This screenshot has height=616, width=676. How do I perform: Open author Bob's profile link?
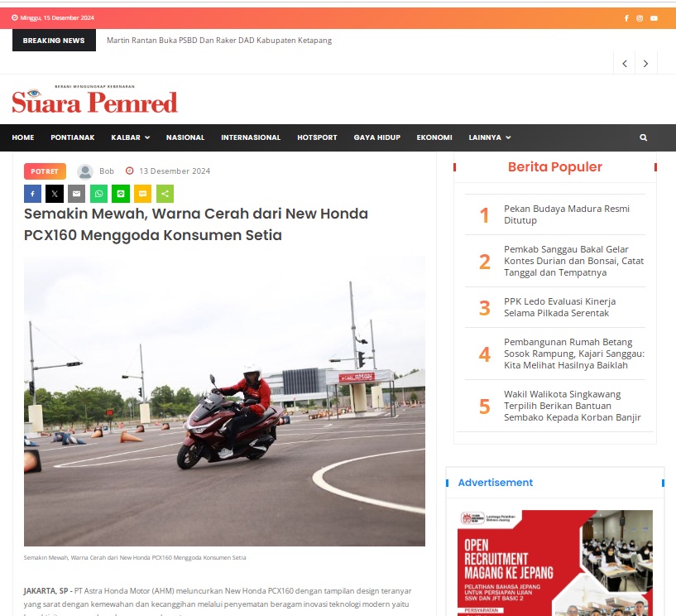(107, 171)
